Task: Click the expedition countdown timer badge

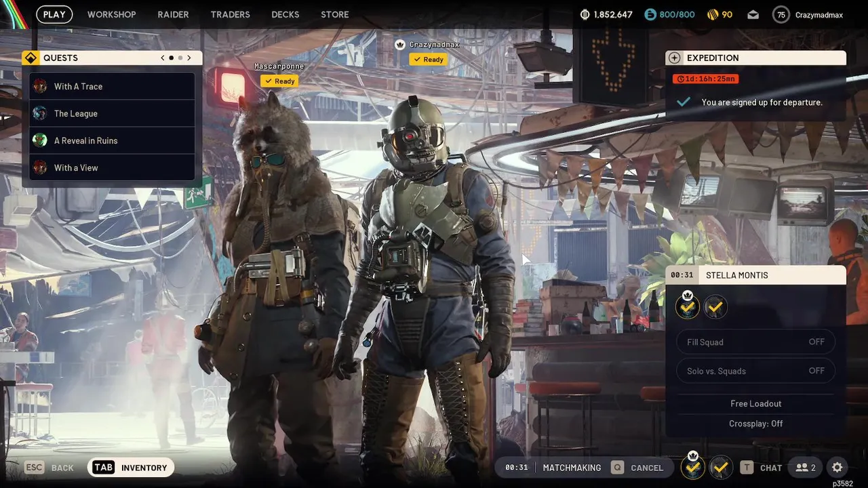Action: (705, 79)
